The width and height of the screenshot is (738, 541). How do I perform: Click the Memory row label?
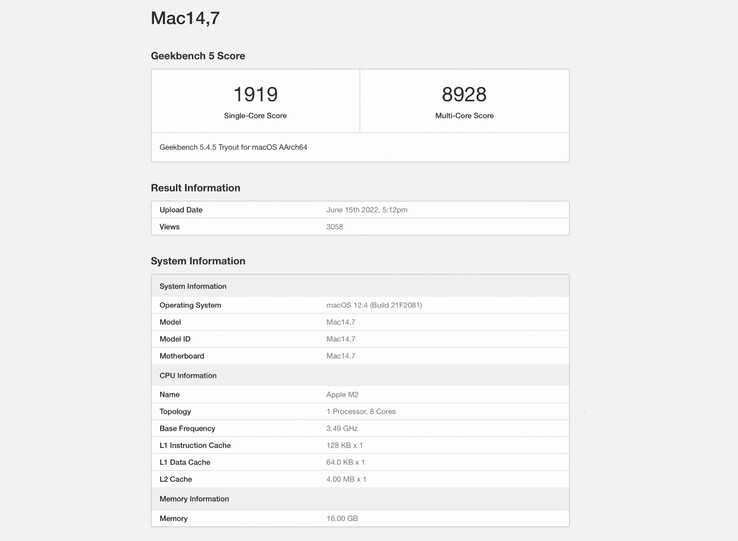click(x=173, y=518)
